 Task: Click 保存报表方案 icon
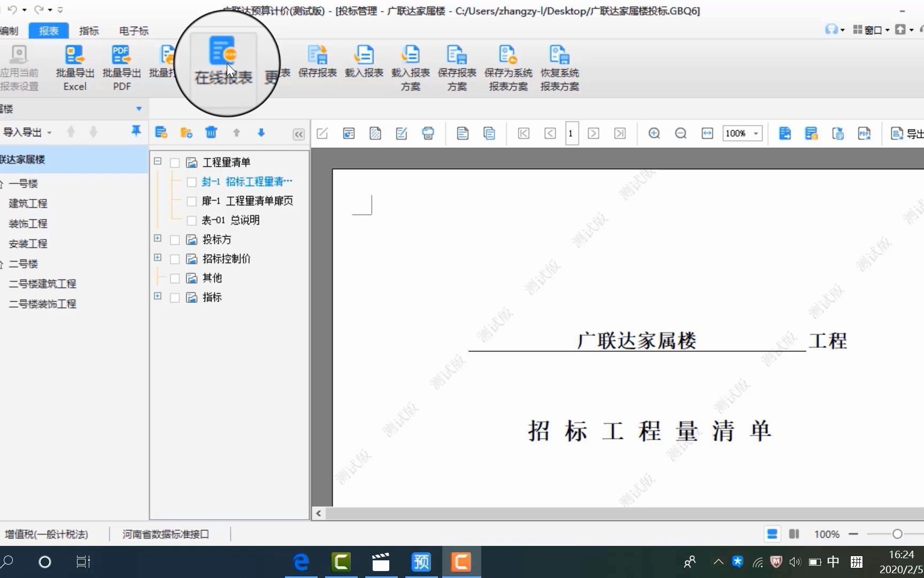[x=457, y=68]
